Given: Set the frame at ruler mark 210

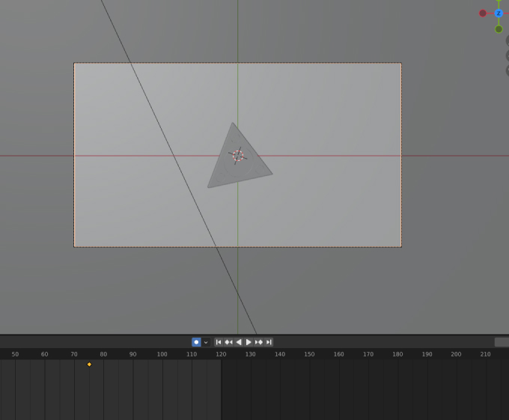Looking at the screenshot, I should pos(486,354).
